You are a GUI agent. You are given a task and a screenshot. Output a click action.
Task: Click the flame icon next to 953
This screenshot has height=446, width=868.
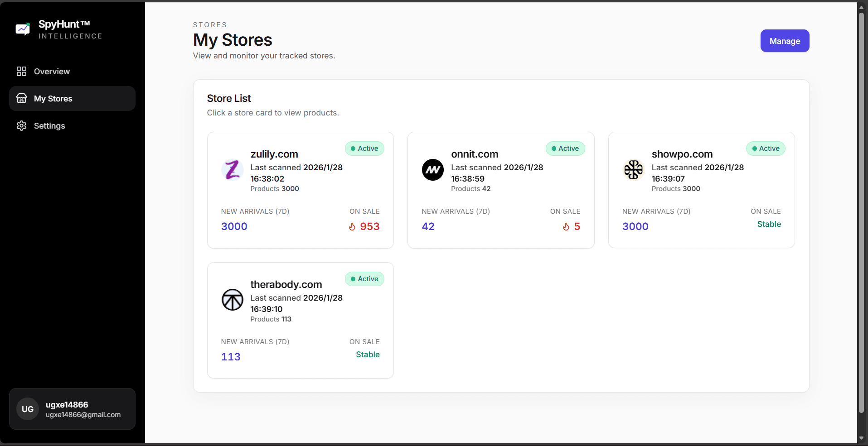tap(352, 226)
